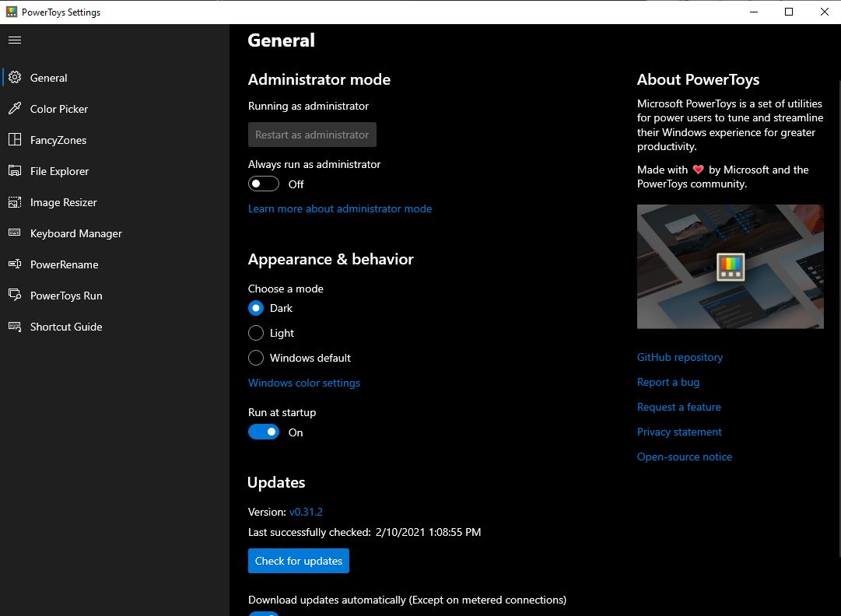Toggle Download updates automatically switch

pos(264,614)
